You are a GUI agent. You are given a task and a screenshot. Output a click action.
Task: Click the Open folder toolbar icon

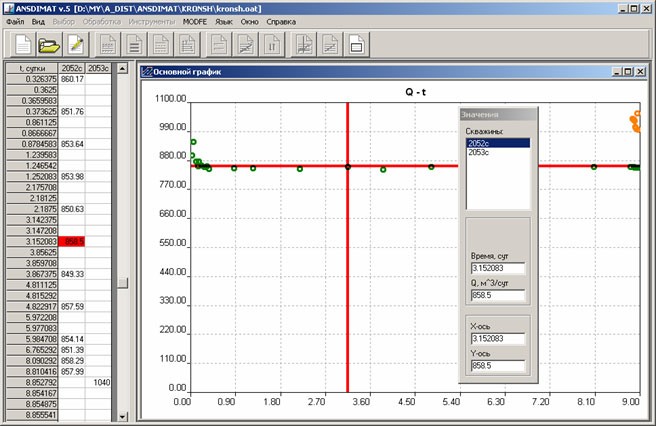pos(49,44)
